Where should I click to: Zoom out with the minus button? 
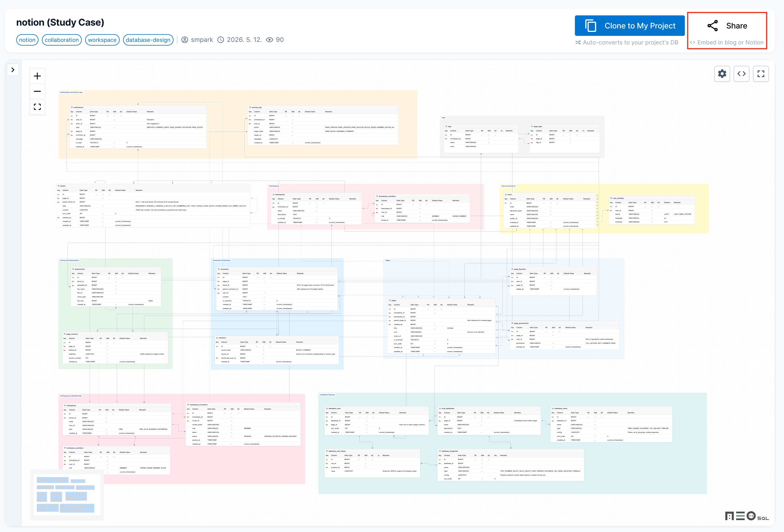click(x=37, y=91)
